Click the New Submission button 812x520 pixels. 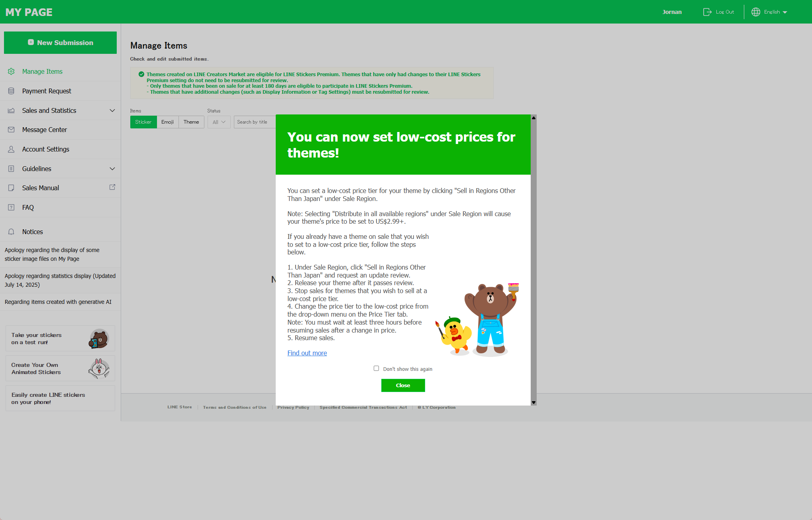click(60, 43)
